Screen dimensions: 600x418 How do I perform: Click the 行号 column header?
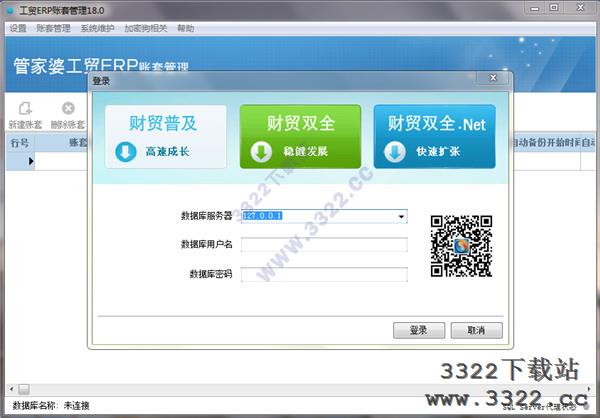20,143
